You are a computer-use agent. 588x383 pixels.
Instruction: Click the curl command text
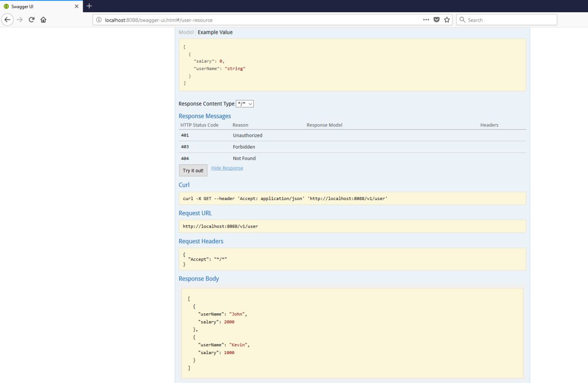coord(285,199)
